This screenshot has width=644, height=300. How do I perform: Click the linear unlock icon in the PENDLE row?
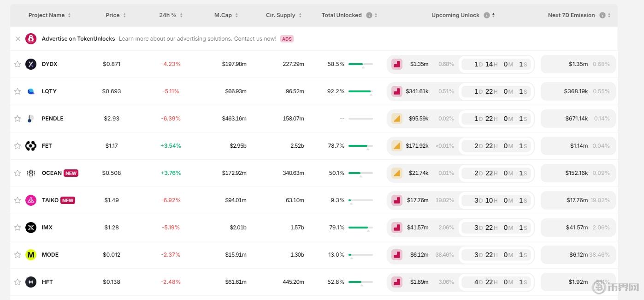point(396,119)
